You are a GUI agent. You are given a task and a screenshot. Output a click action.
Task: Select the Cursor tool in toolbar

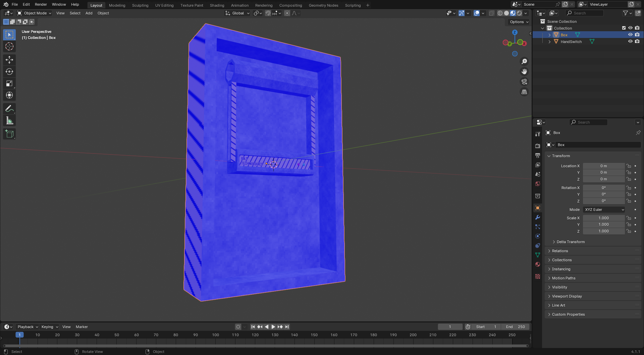coord(9,47)
